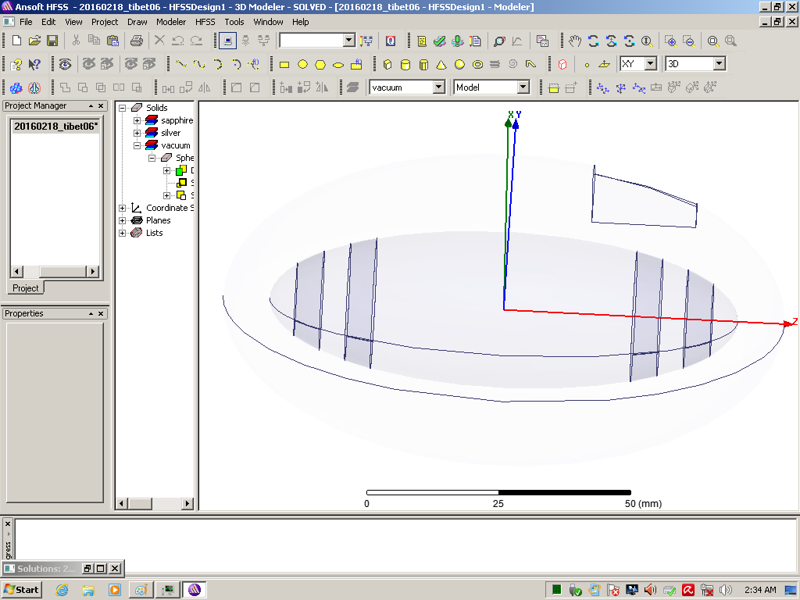800x600 pixels.
Task: Expand the Planes tree node
Action: tap(123, 220)
